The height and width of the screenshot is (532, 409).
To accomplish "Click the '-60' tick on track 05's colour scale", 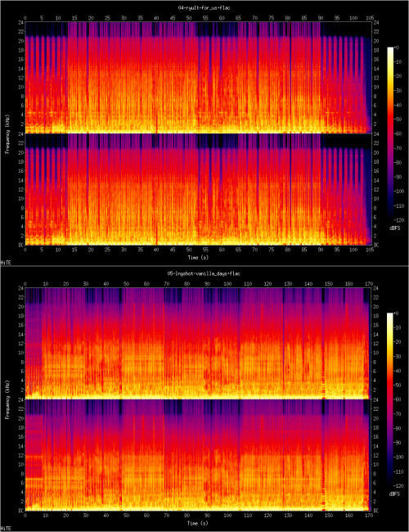I will tap(399, 399).
